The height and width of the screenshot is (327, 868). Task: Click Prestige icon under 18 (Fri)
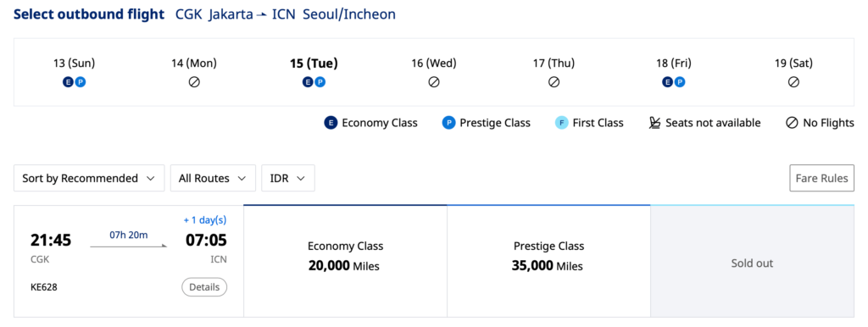click(680, 82)
